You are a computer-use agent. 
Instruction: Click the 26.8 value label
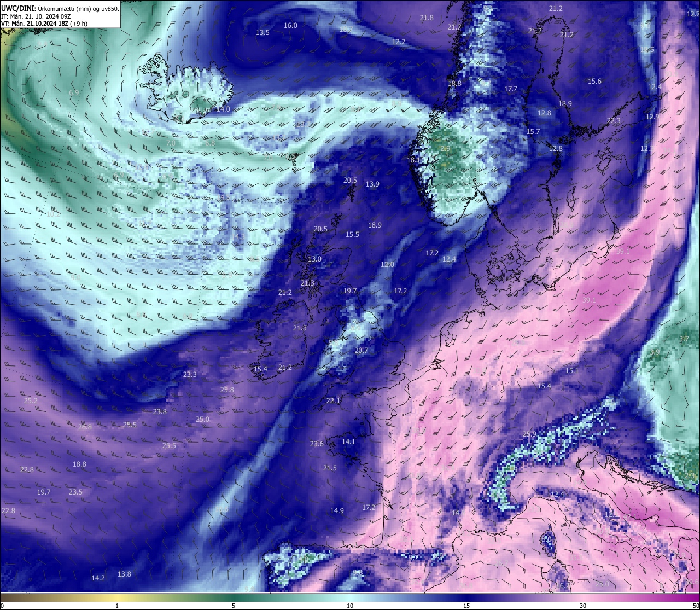pos(85,427)
